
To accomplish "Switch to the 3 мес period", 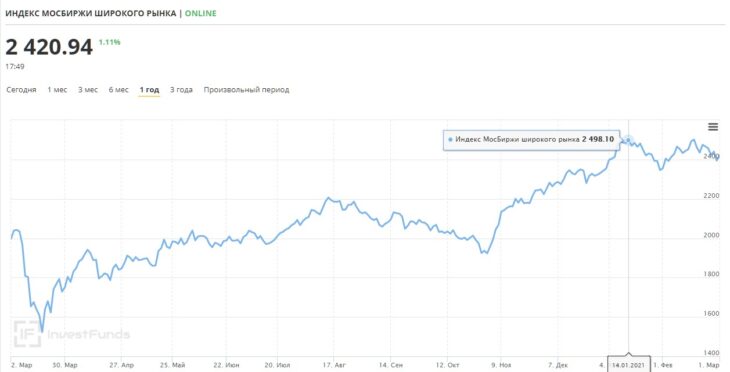I will [x=88, y=90].
